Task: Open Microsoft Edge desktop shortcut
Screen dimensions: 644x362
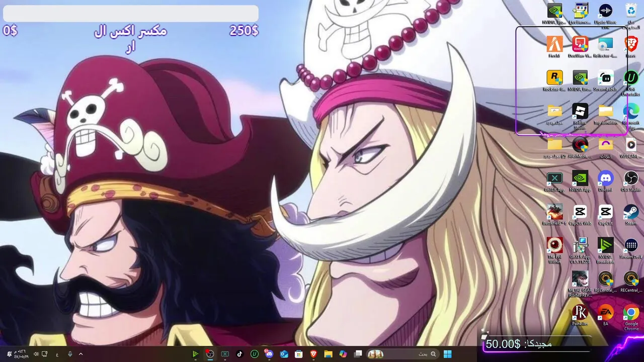Action: pyautogui.click(x=631, y=116)
